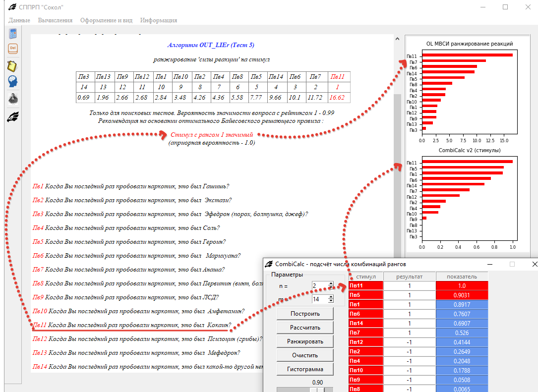The width and height of the screenshot is (538, 392).
Task: Click the CombiCalc window title falcon icon
Action: point(268,264)
